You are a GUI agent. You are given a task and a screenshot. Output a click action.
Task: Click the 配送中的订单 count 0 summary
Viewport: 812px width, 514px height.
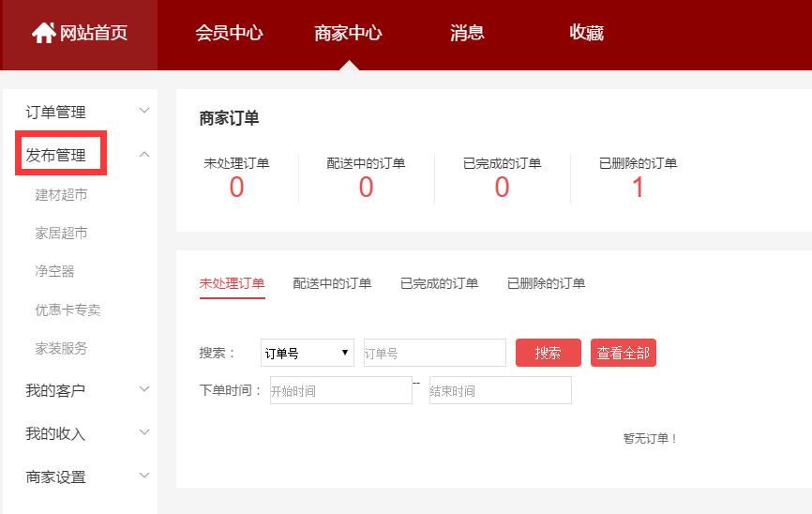click(x=366, y=187)
